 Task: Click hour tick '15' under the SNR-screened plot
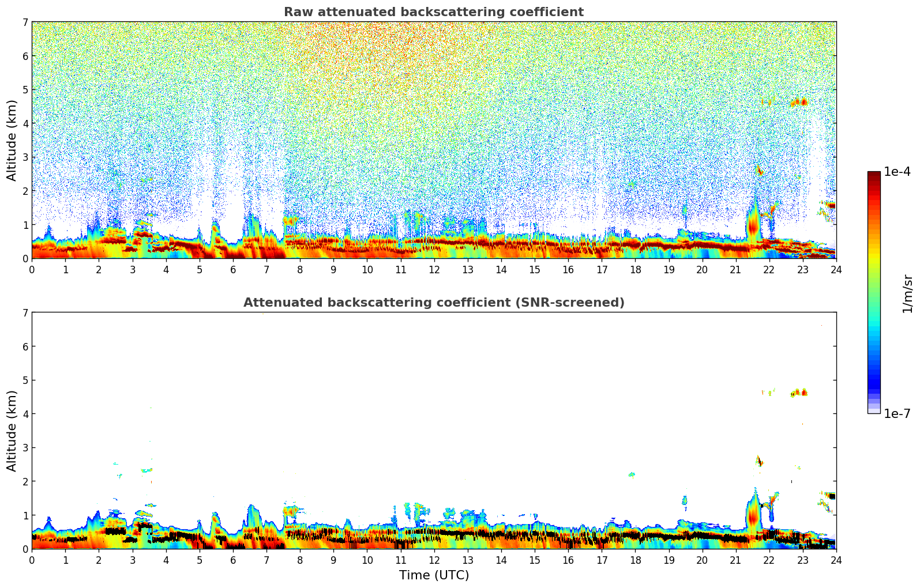pyautogui.click(x=535, y=560)
